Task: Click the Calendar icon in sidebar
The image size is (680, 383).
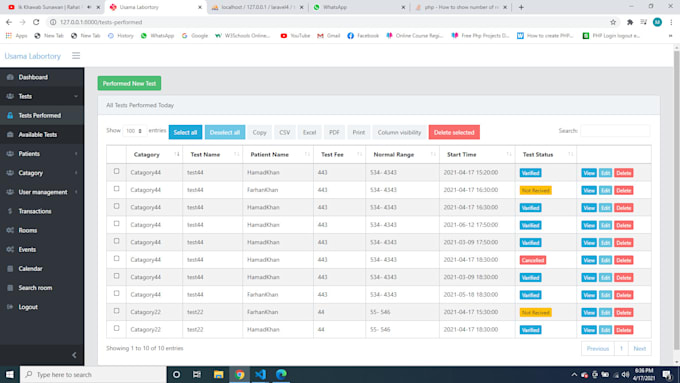Action: tap(10, 268)
